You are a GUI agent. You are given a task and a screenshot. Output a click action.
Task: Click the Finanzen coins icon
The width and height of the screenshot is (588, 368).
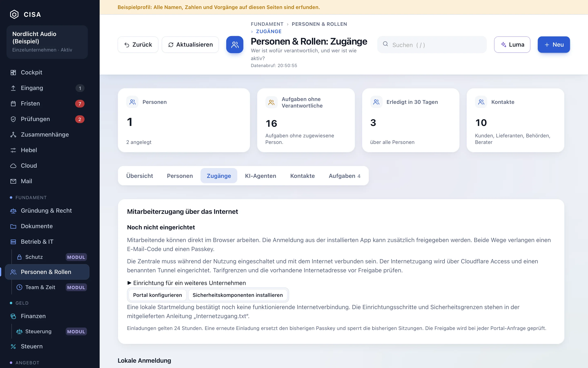(x=13, y=316)
